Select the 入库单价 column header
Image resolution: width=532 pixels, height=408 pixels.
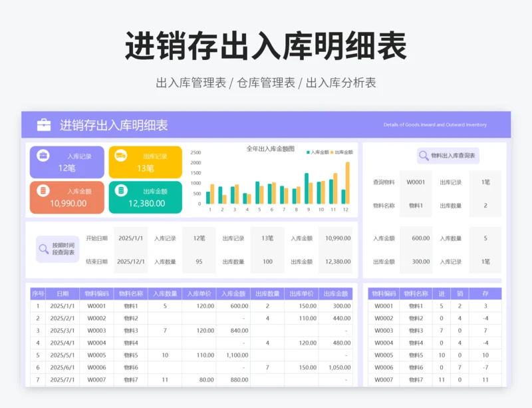pos(199,294)
